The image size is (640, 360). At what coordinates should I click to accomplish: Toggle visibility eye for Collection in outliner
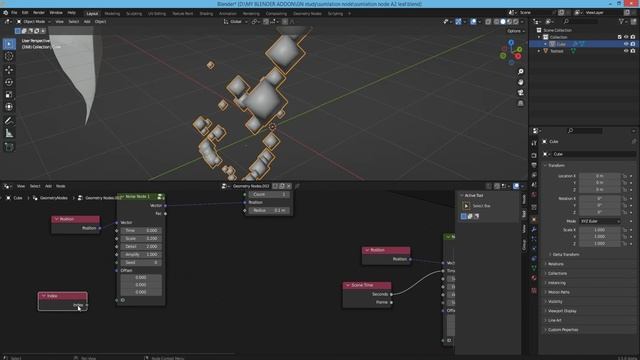tap(626, 37)
